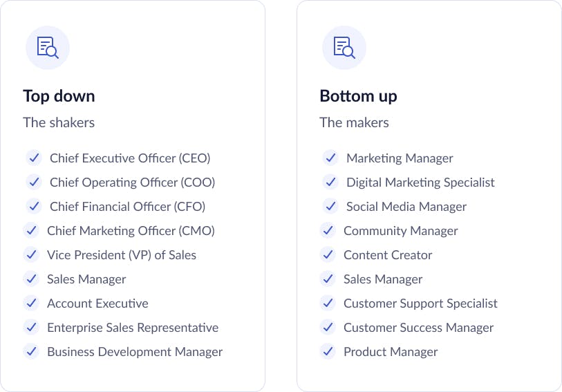
Task: Click the checkmark next to Business Development Manager
Action: (31, 351)
